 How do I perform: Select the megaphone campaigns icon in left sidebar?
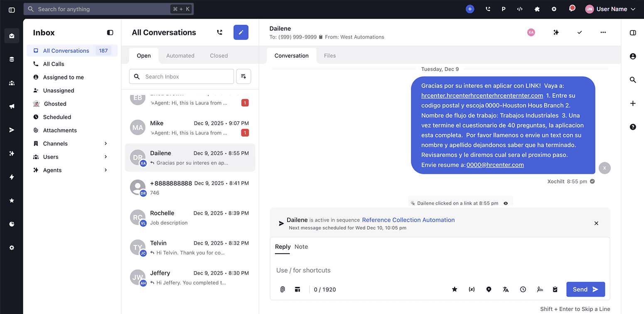click(x=12, y=106)
